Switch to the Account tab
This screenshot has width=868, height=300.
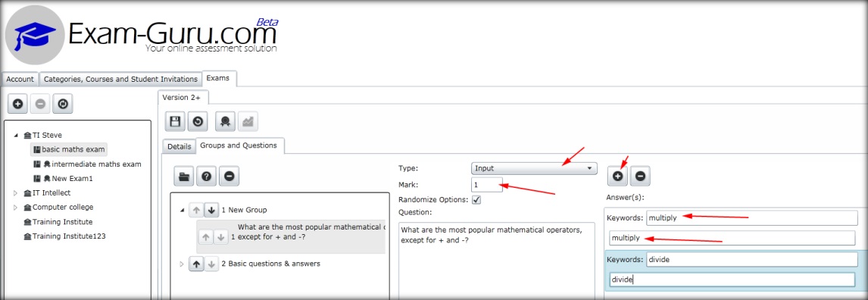20,79
